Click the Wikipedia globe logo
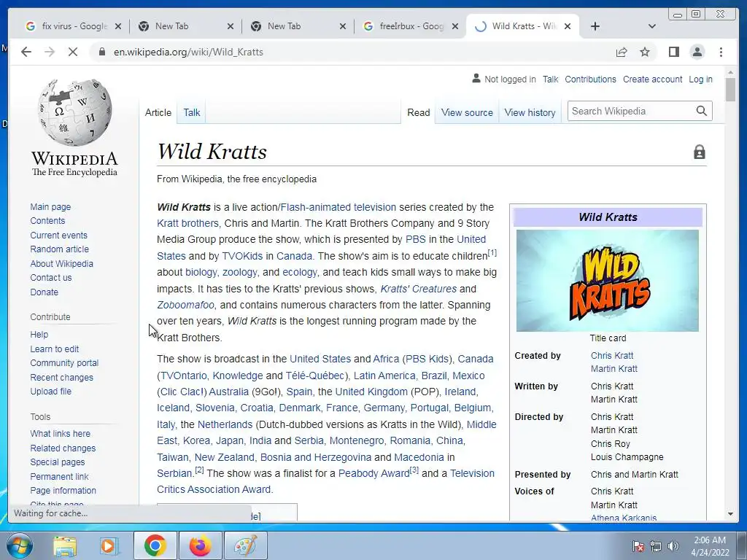Image resolution: width=747 pixels, height=560 pixels. coord(75,112)
